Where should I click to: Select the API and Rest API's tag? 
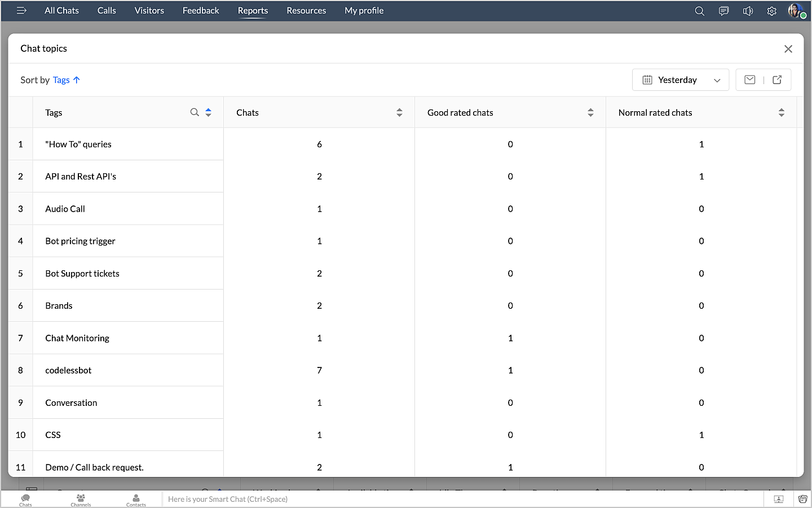[81, 177]
